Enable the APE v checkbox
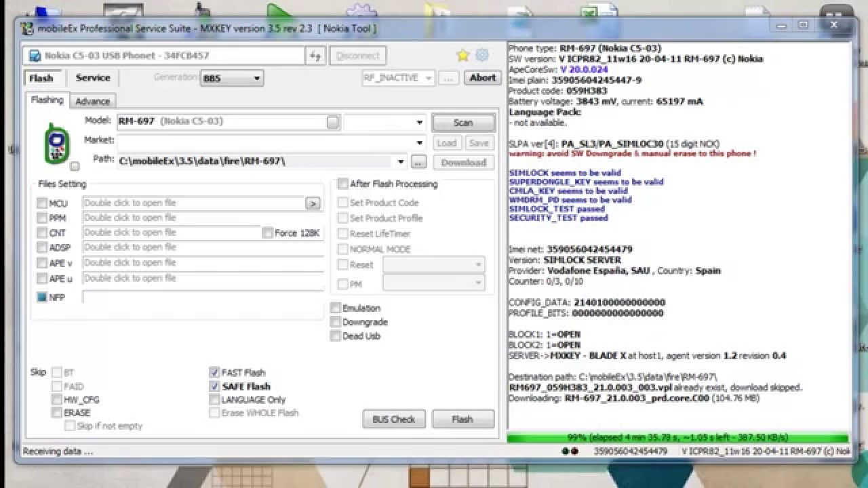 click(42, 263)
